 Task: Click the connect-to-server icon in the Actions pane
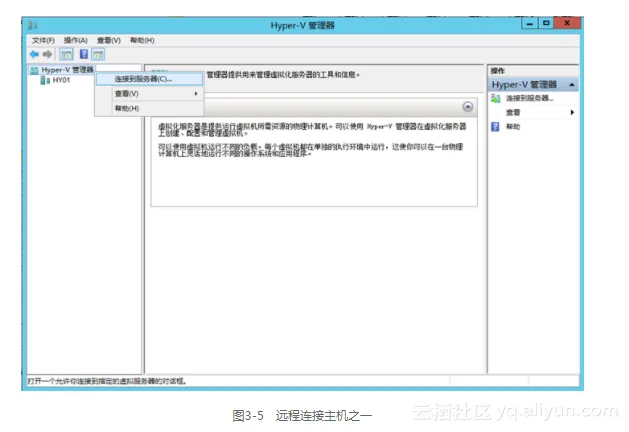tap(495, 98)
